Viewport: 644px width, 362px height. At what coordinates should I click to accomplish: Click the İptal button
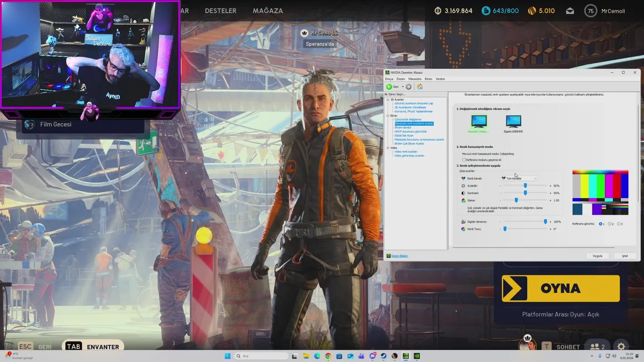[625, 256]
